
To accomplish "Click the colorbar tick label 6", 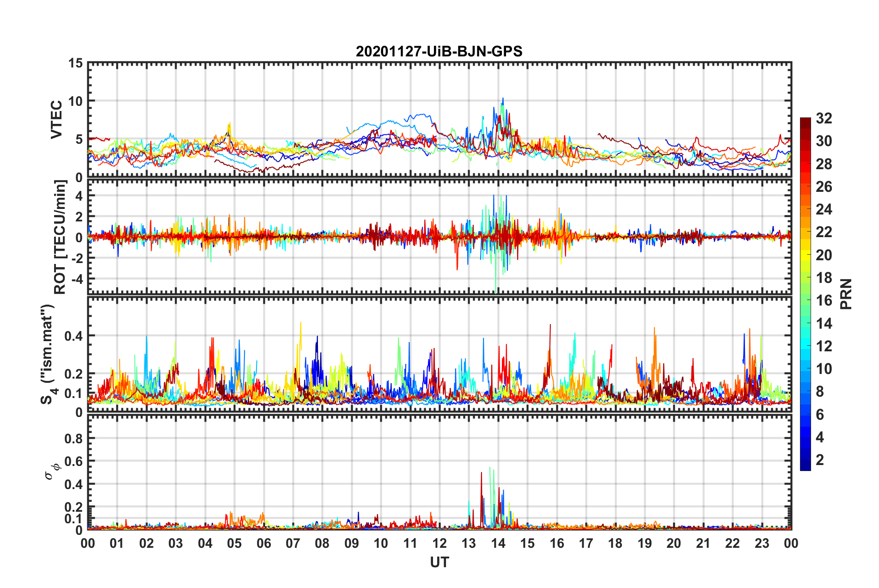I will (820, 415).
